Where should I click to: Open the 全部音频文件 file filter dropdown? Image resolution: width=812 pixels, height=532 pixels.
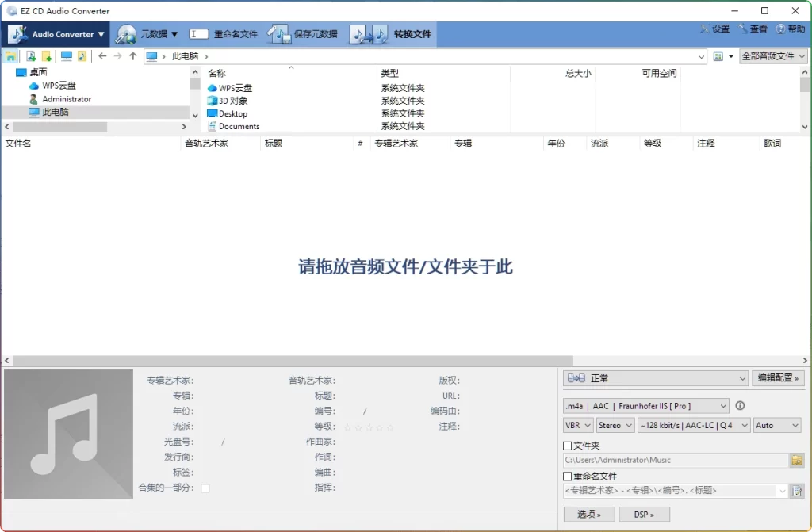point(772,55)
